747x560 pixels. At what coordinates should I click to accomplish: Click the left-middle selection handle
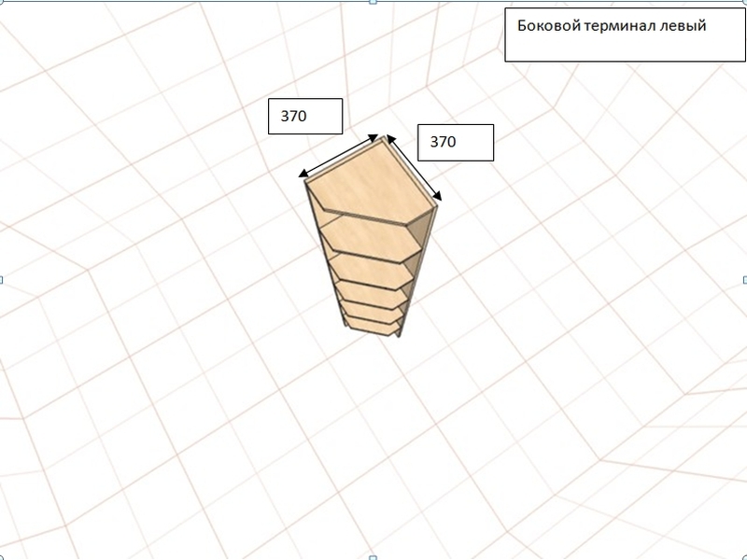1,280
